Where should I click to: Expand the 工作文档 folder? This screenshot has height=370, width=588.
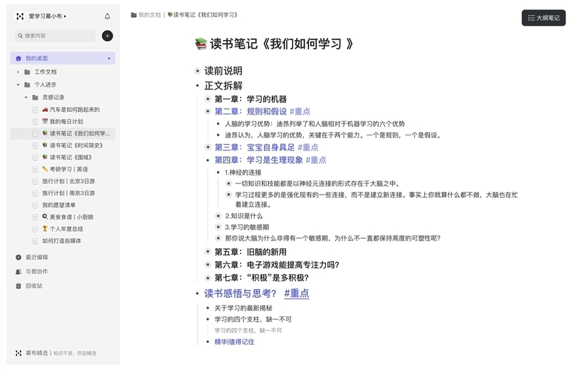point(18,72)
